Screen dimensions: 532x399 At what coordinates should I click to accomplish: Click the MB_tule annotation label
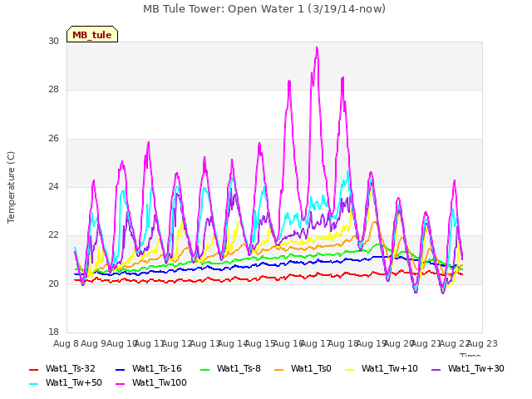[x=92, y=34]
